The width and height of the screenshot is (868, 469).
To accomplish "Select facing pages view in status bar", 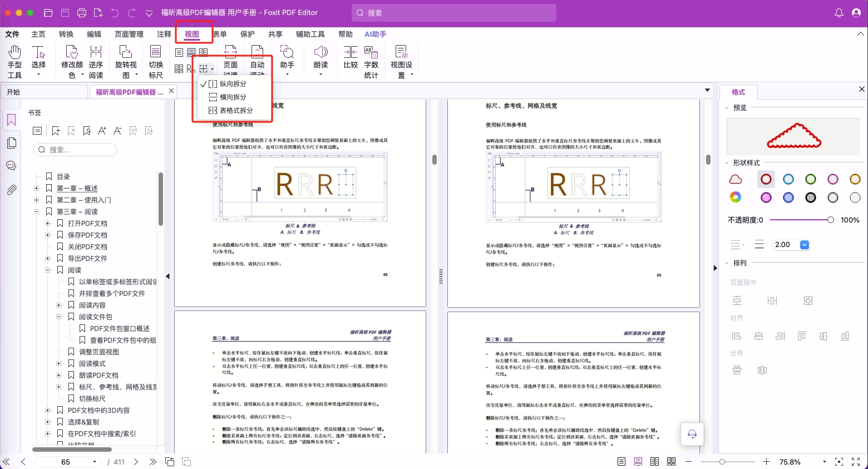I will pos(655,462).
